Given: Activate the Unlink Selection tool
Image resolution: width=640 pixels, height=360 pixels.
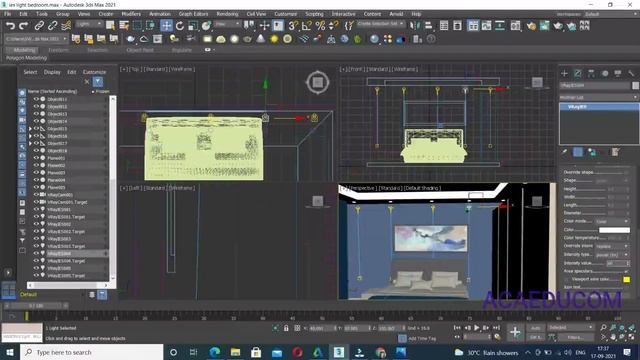Looking at the screenshot, I should [x=52, y=26].
